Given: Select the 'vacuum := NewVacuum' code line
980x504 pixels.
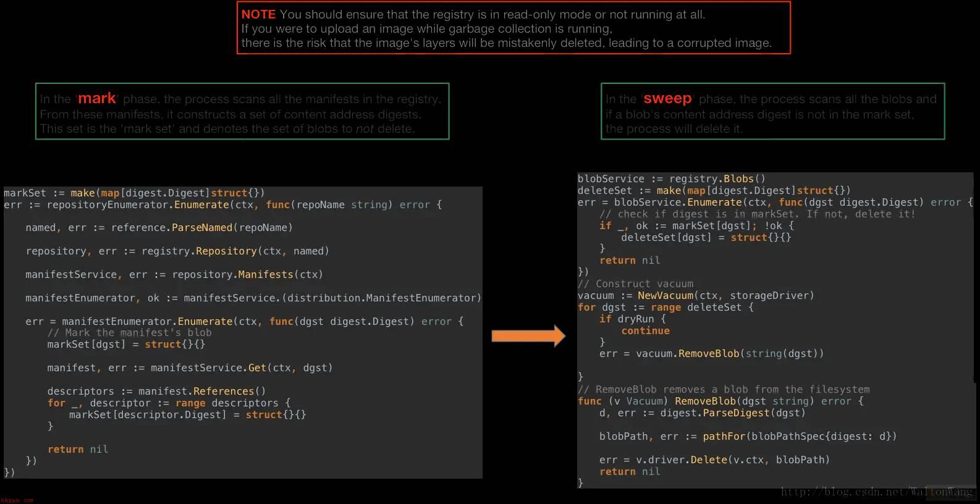Looking at the screenshot, I should 695,295.
